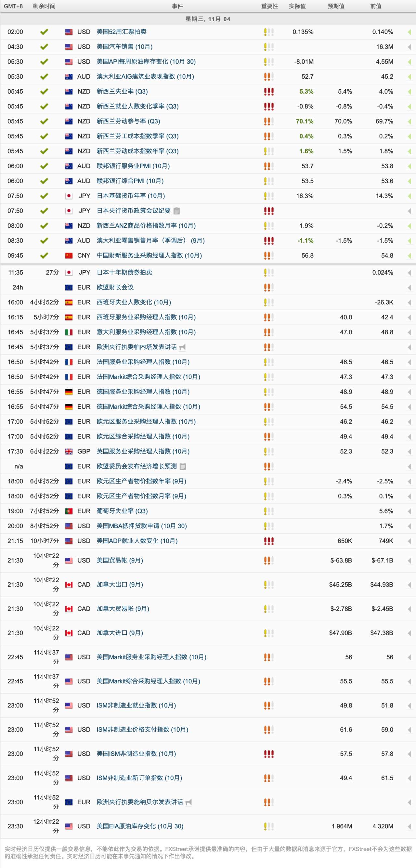Click the 事件 column header

(x=177, y=6)
